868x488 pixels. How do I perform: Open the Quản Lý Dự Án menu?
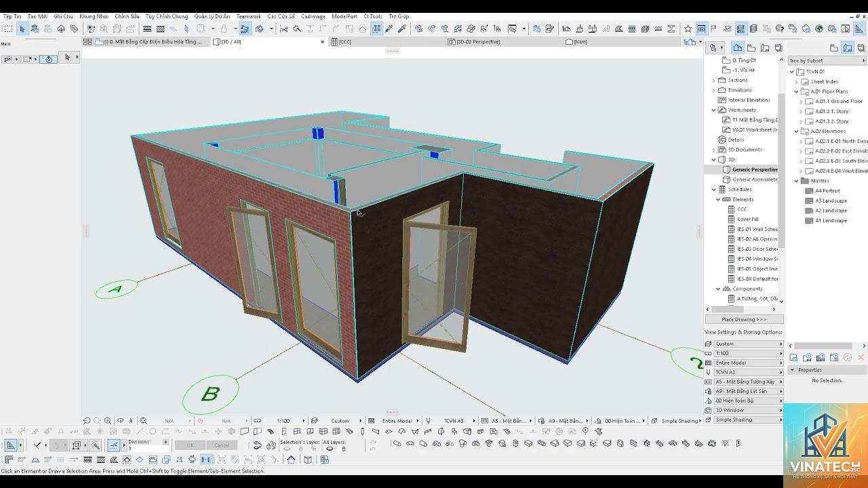pyautogui.click(x=212, y=16)
